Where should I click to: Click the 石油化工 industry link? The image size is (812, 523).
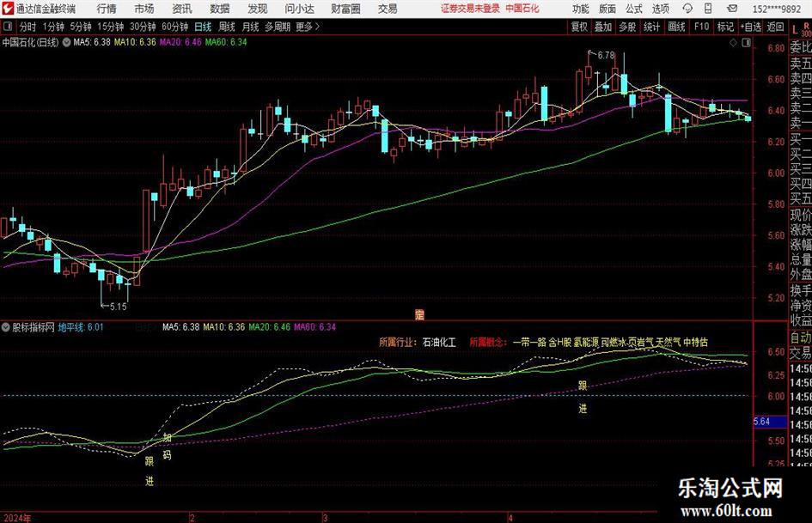(439, 343)
